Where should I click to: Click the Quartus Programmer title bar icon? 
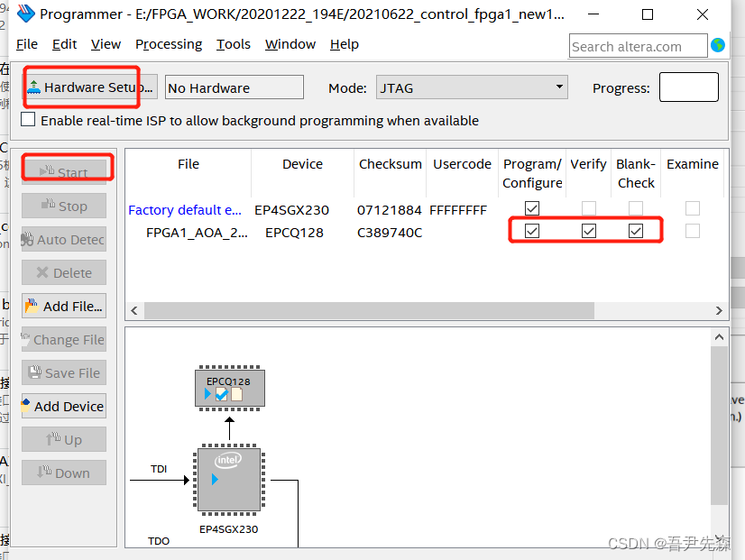(x=26, y=14)
